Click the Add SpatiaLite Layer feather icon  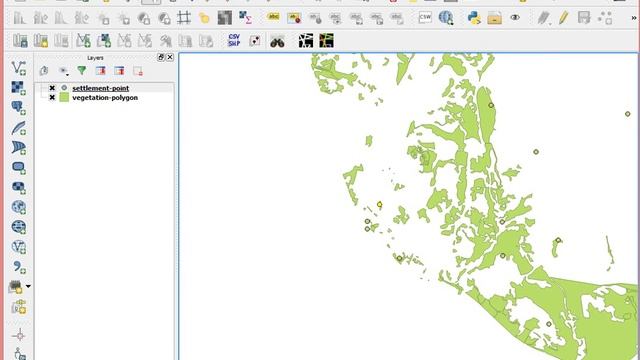[19, 128]
